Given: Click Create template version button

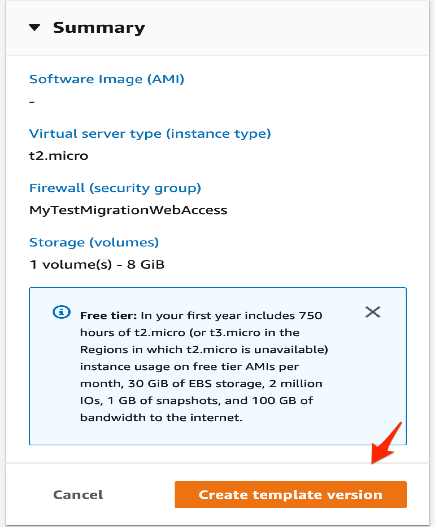Looking at the screenshot, I should point(291,495).
